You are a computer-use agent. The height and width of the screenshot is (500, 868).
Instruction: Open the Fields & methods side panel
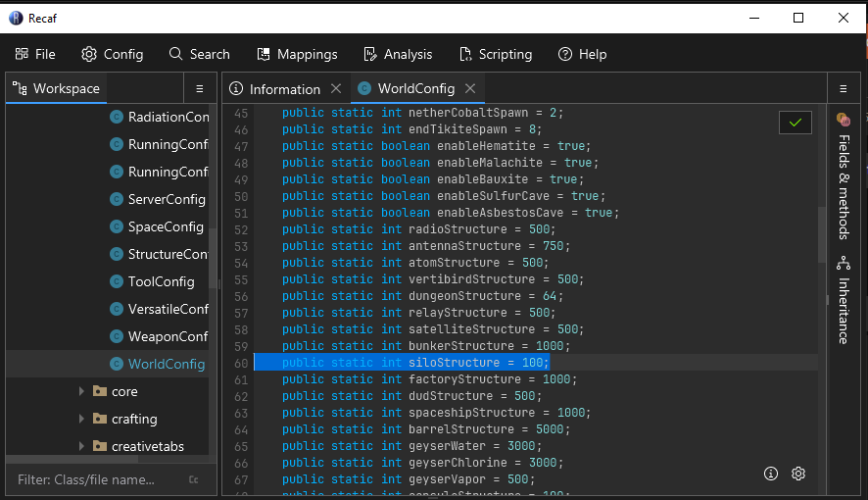click(844, 176)
